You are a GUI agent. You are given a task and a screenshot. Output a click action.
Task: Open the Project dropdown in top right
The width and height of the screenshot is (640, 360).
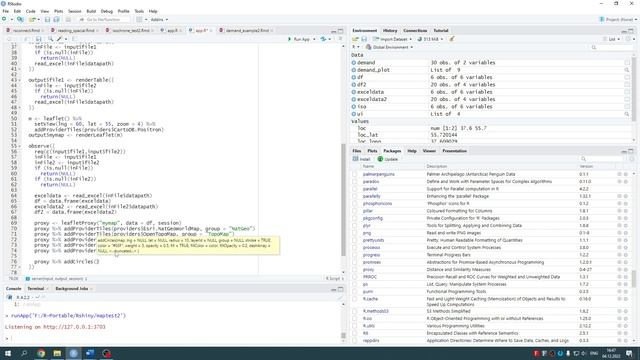pyautogui.click(x=617, y=19)
